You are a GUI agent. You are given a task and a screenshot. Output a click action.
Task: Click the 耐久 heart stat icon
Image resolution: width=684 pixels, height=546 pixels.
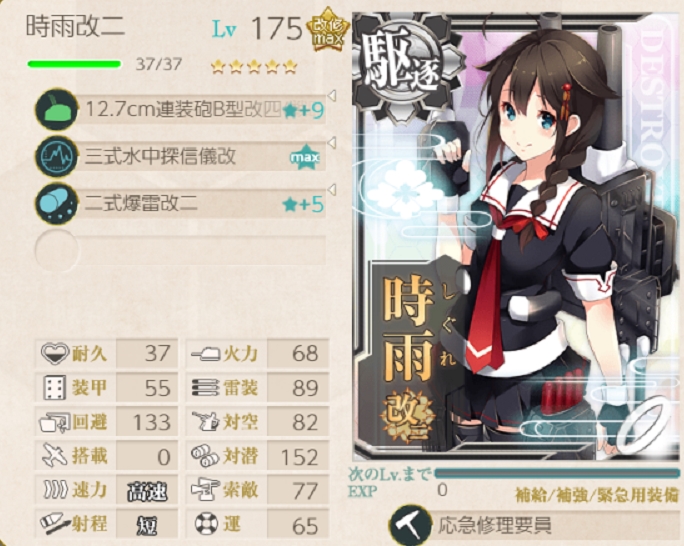click(55, 352)
